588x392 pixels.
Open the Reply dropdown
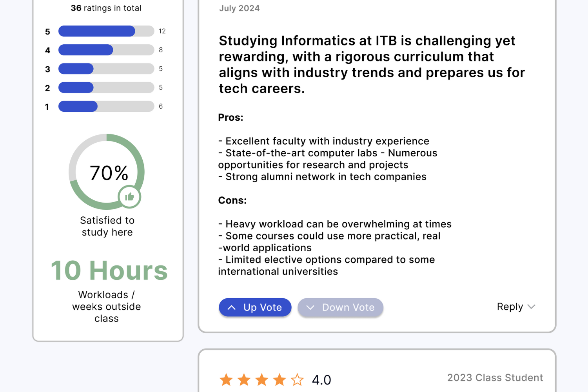pos(510,307)
